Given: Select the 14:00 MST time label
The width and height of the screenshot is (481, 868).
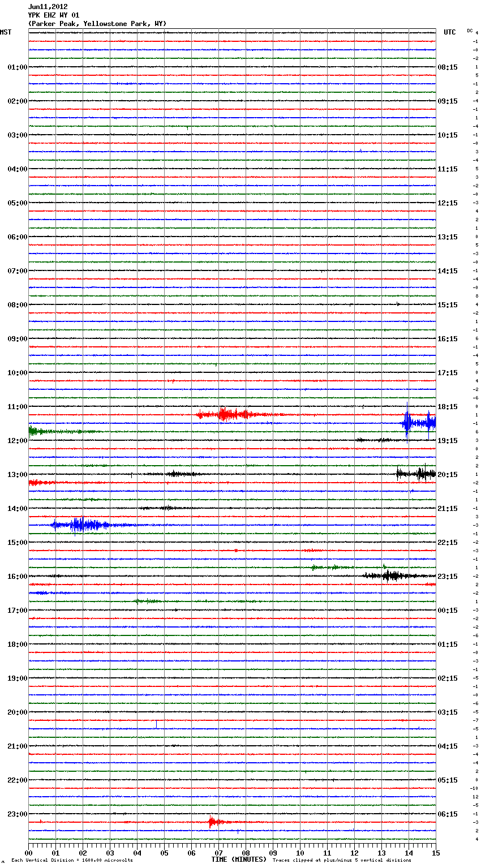Looking at the screenshot, I should [17, 509].
